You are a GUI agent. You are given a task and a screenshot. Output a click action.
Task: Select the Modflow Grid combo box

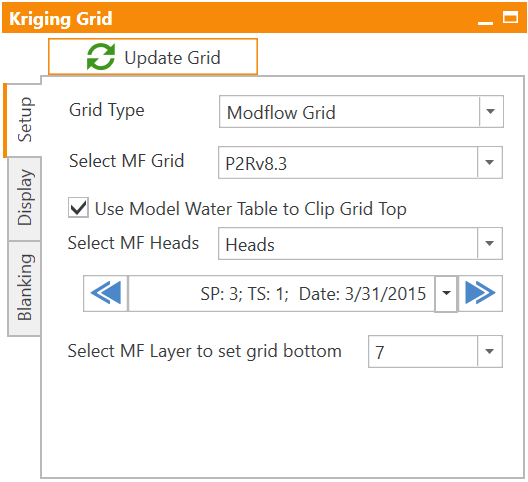coord(361,111)
